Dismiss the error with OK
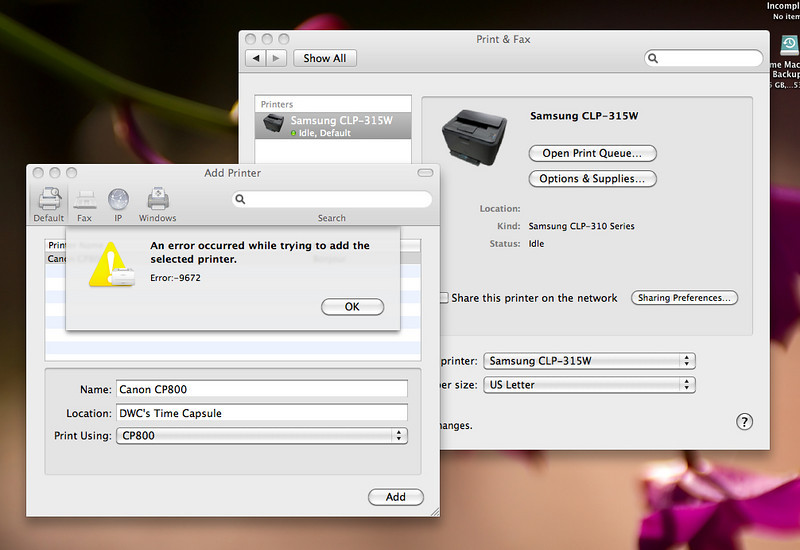800x550 pixels. coord(352,307)
